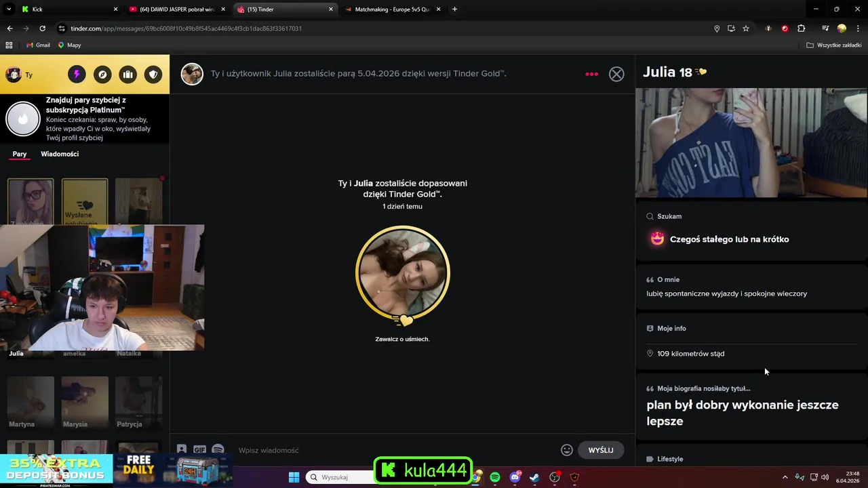
Task: Open a new browser tab
Action: coord(454,9)
